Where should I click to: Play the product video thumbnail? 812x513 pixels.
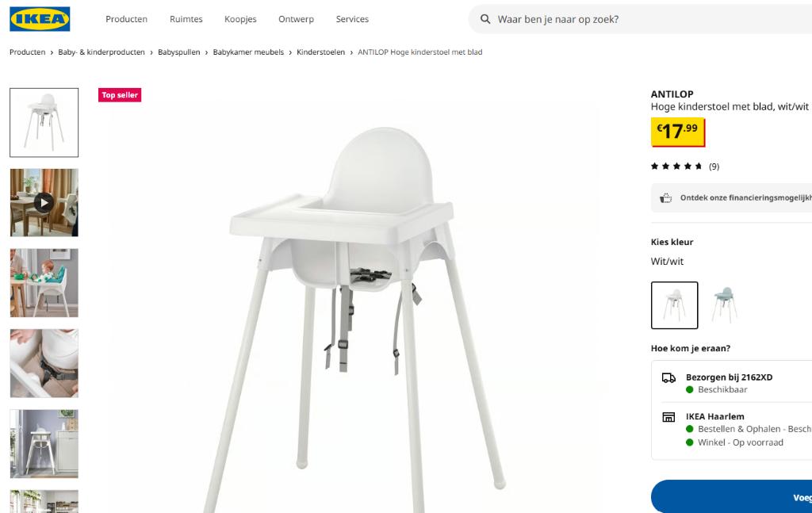pos(44,202)
